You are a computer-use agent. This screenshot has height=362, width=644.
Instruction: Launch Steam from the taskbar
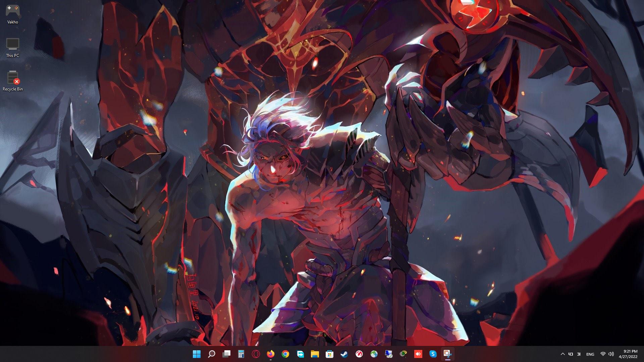[x=344, y=354]
